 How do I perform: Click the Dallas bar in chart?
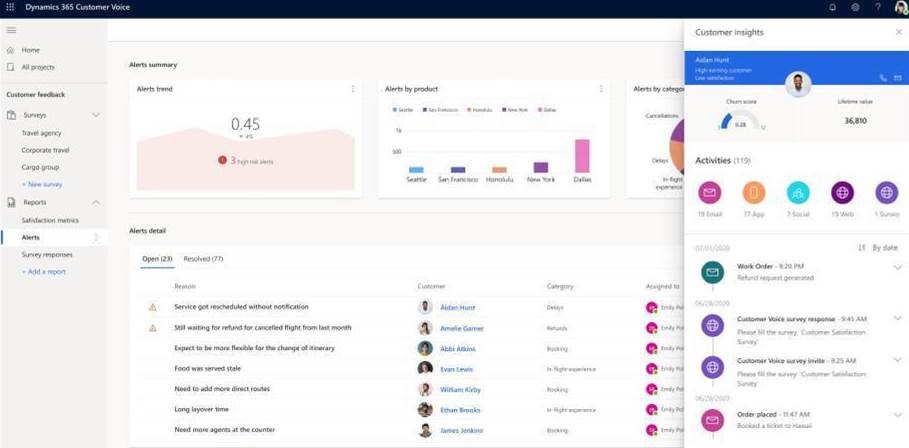click(582, 157)
